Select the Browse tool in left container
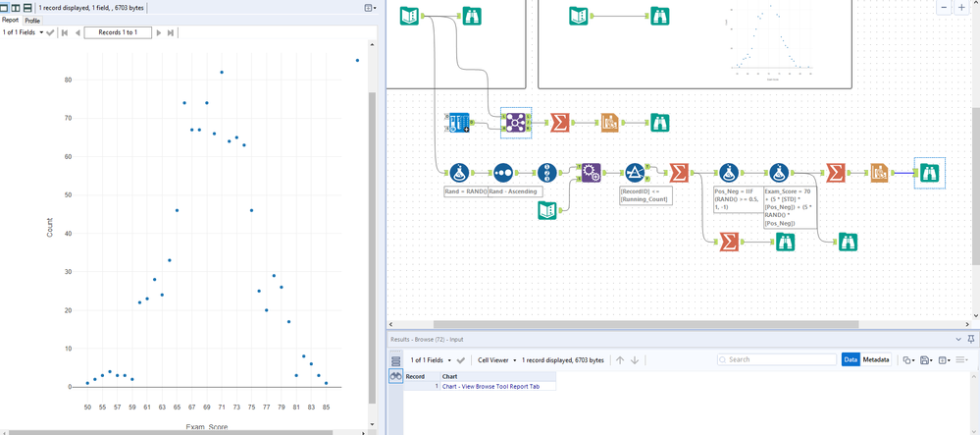This screenshot has width=980, height=435. [x=473, y=16]
